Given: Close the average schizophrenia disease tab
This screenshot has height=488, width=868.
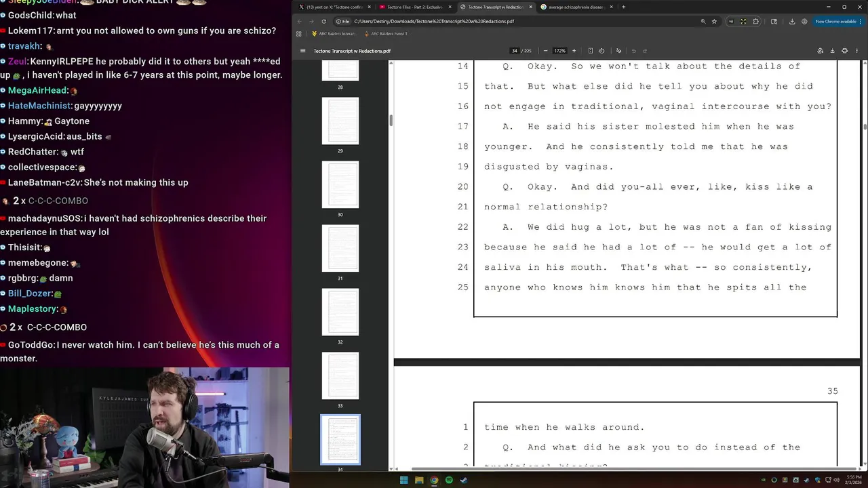Looking at the screenshot, I should (611, 7).
